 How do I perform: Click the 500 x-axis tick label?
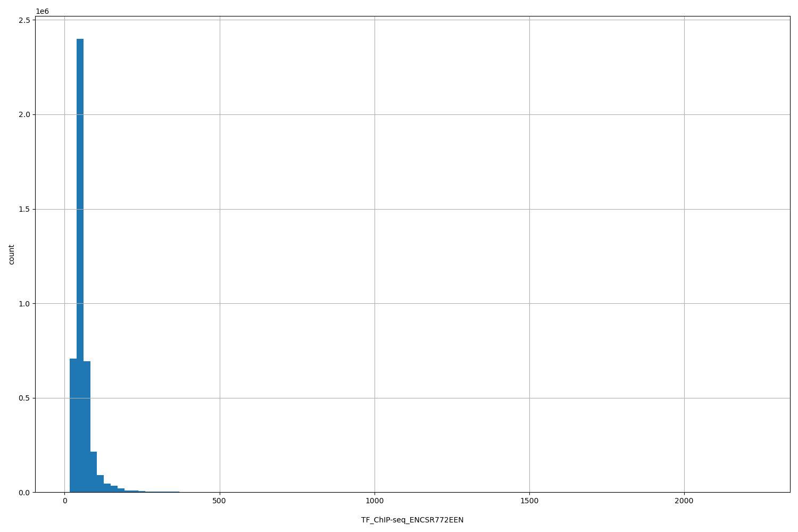tap(219, 500)
